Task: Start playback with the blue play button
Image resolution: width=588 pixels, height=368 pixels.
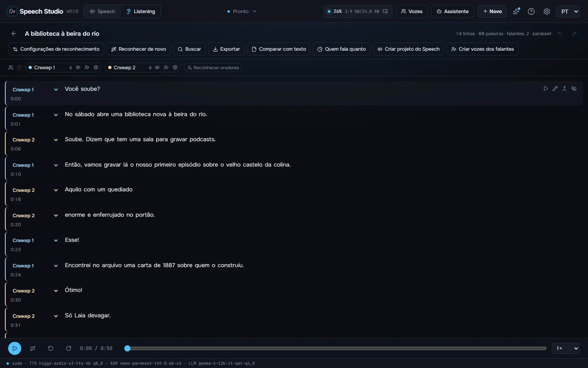Action: (x=15, y=348)
